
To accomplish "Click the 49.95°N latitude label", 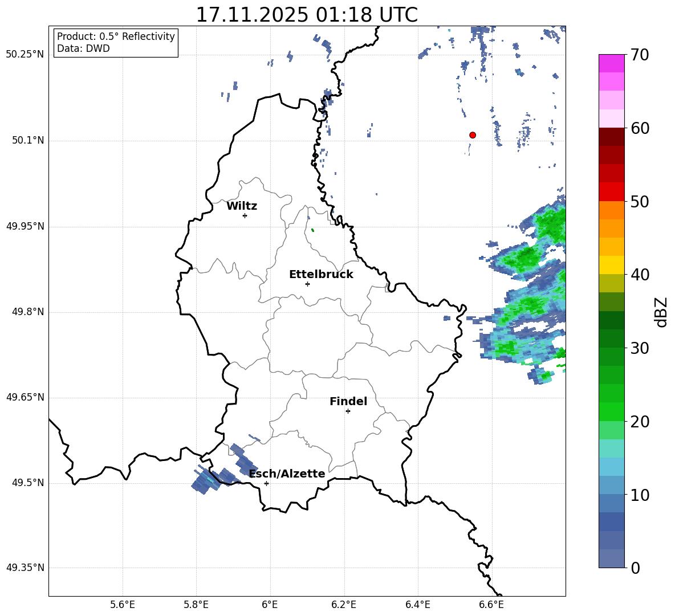I will pos(25,226).
